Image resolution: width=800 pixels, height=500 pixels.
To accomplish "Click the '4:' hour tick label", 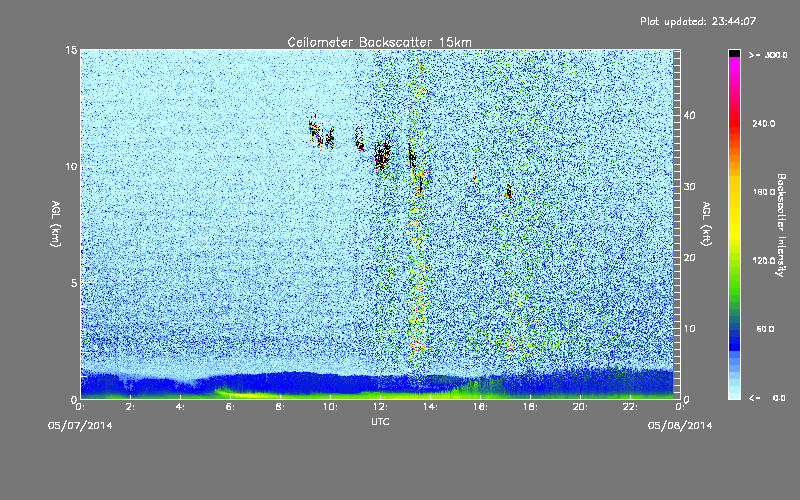I will (181, 407).
